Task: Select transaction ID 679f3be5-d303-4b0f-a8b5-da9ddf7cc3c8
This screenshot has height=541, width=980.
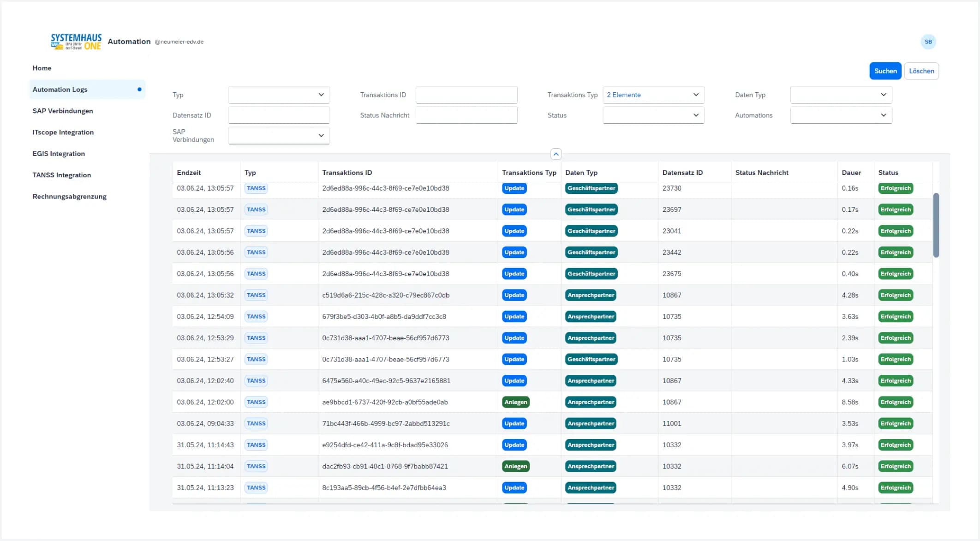Action: (x=384, y=317)
